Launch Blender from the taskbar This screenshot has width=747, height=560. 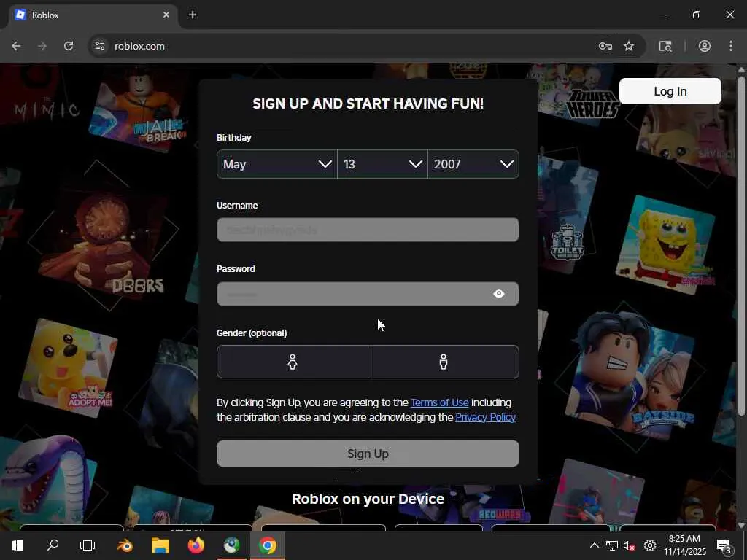(125, 545)
